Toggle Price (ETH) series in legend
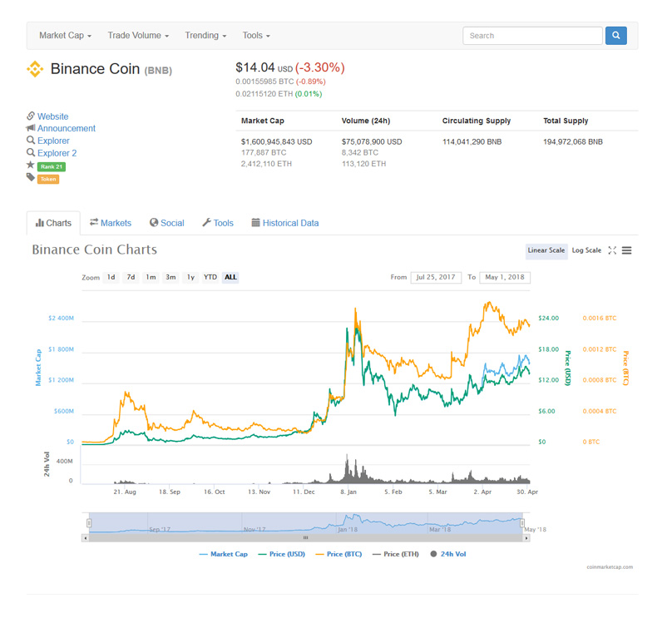Viewport: 672px width, 623px height. (x=396, y=554)
